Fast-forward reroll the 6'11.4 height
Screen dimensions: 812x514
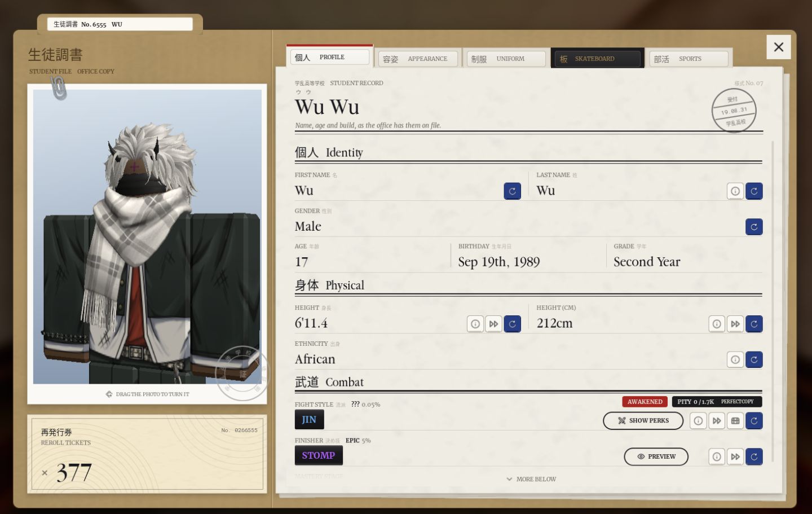pyautogui.click(x=494, y=324)
